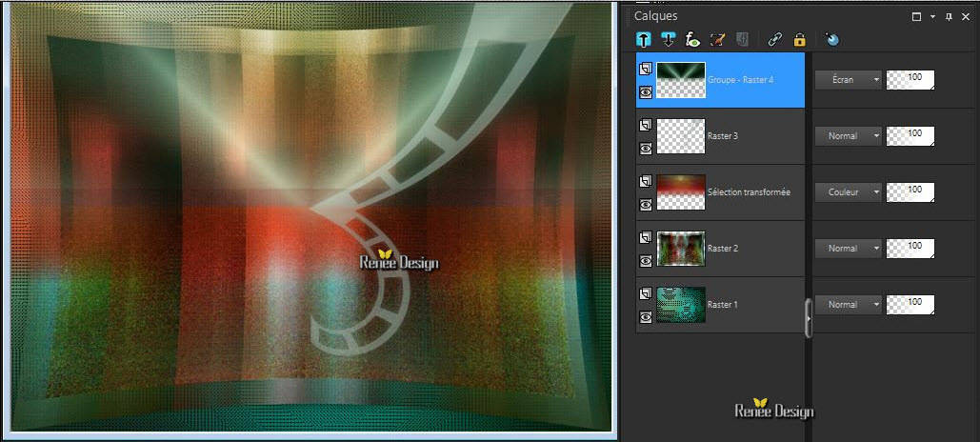
Task: Click opacity slider of Raster 3
Action: [910, 135]
